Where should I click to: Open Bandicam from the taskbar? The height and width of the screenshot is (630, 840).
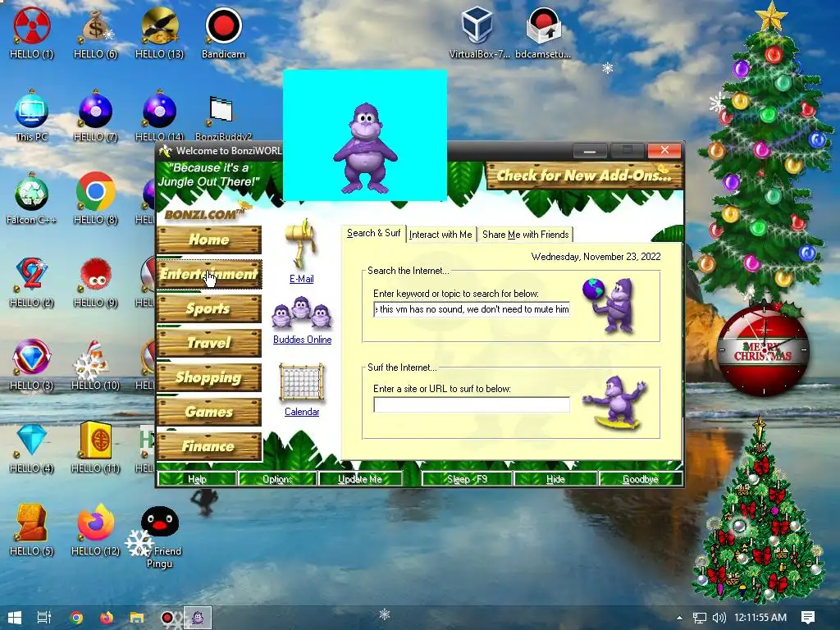point(167,618)
